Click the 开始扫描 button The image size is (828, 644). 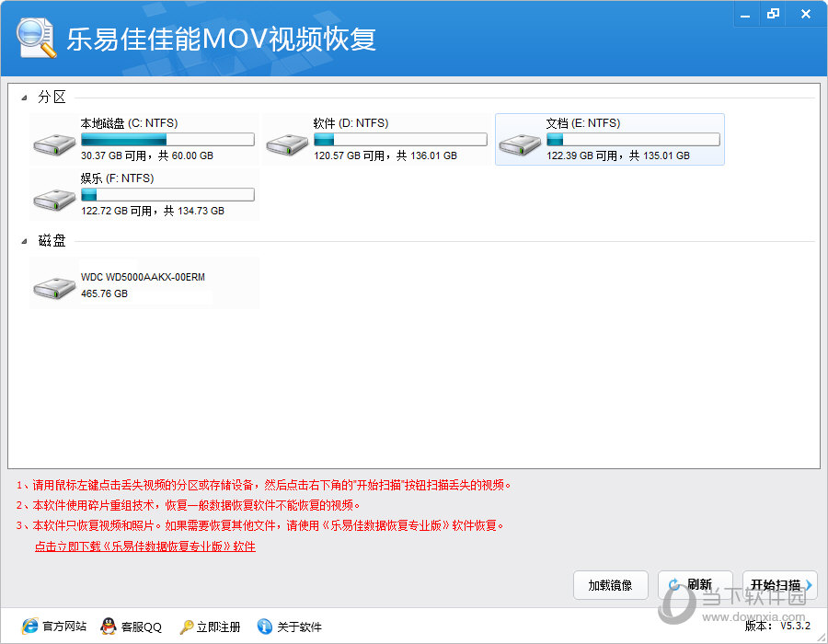pyautogui.click(x=780, y=585)
